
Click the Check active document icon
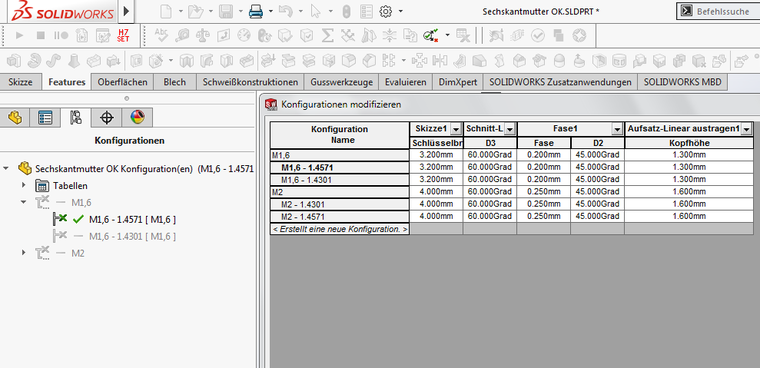pos(430,35)
